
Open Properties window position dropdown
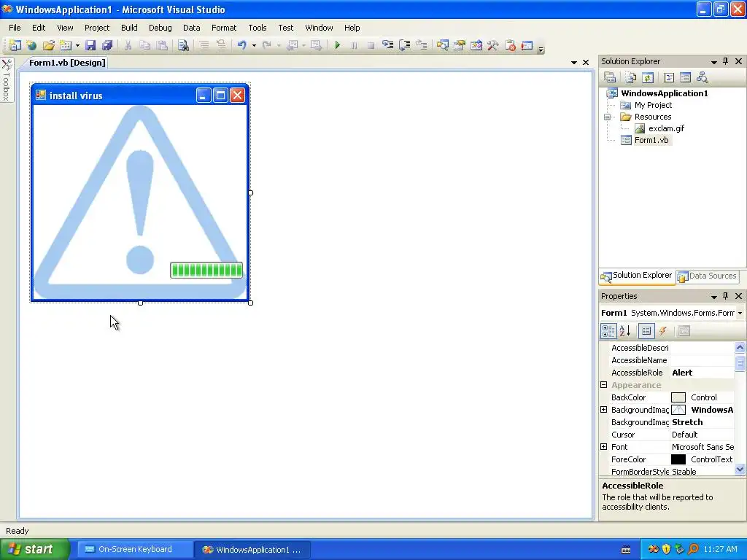pos(713,296)
